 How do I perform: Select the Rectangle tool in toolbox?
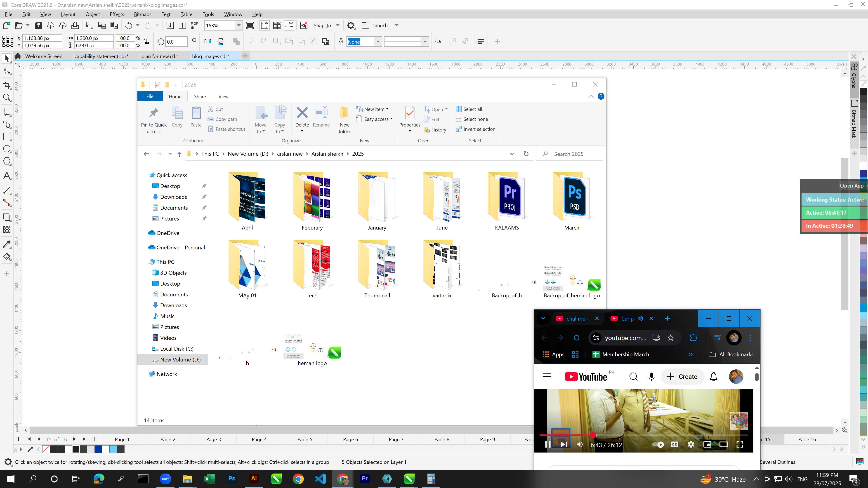(7, 137)
